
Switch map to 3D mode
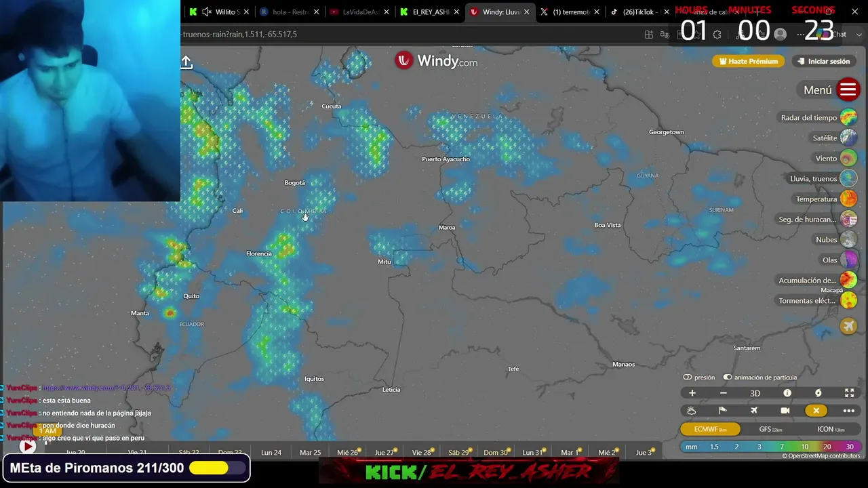755,393
